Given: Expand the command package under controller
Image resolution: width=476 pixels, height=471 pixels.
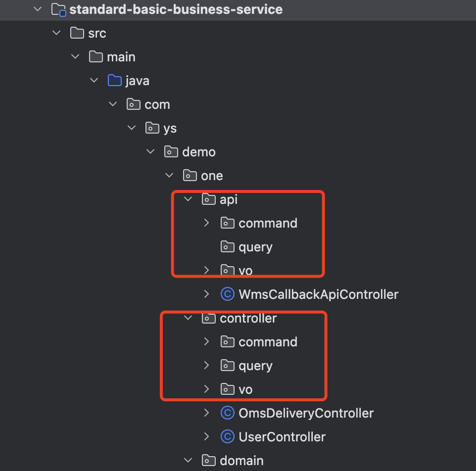Looking at the screenshot, I should click(x=207, y=341).
